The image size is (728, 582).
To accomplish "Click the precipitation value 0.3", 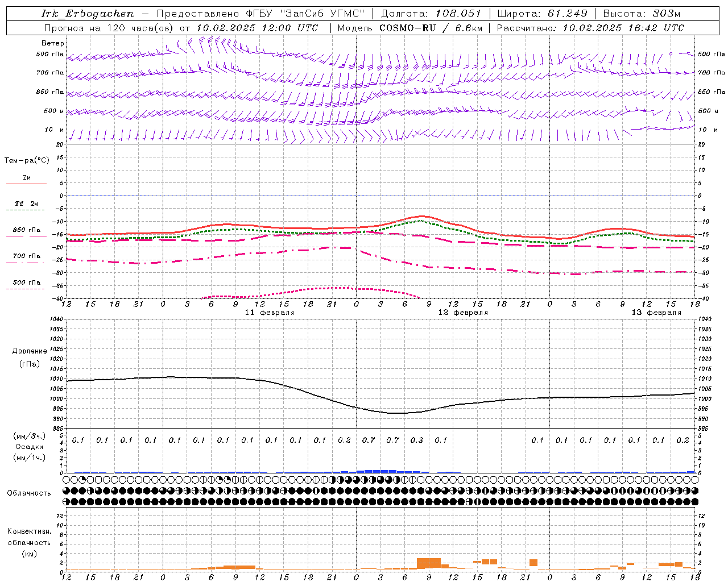I will [417, 440].
